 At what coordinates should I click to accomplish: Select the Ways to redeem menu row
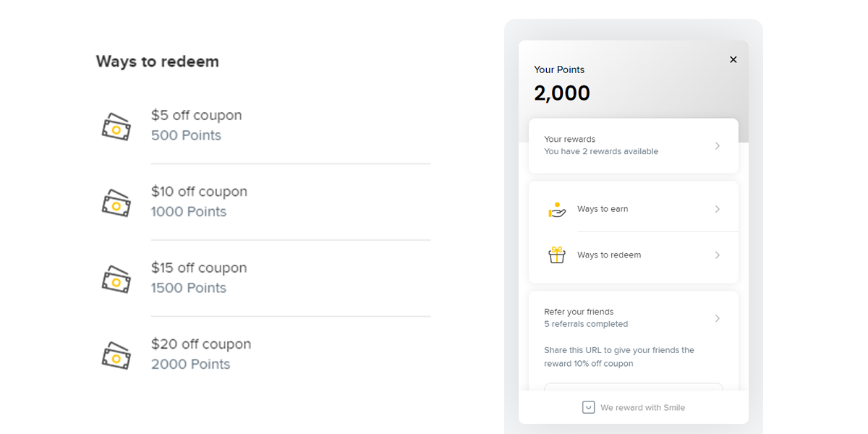pyautogui.click(x=634, y=255)
